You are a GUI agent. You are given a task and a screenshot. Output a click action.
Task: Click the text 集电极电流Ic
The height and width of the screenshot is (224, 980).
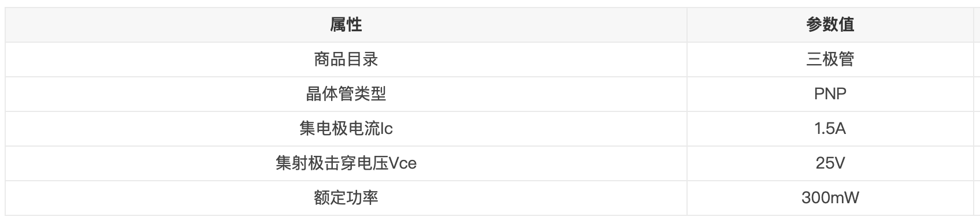coord(346,129)
